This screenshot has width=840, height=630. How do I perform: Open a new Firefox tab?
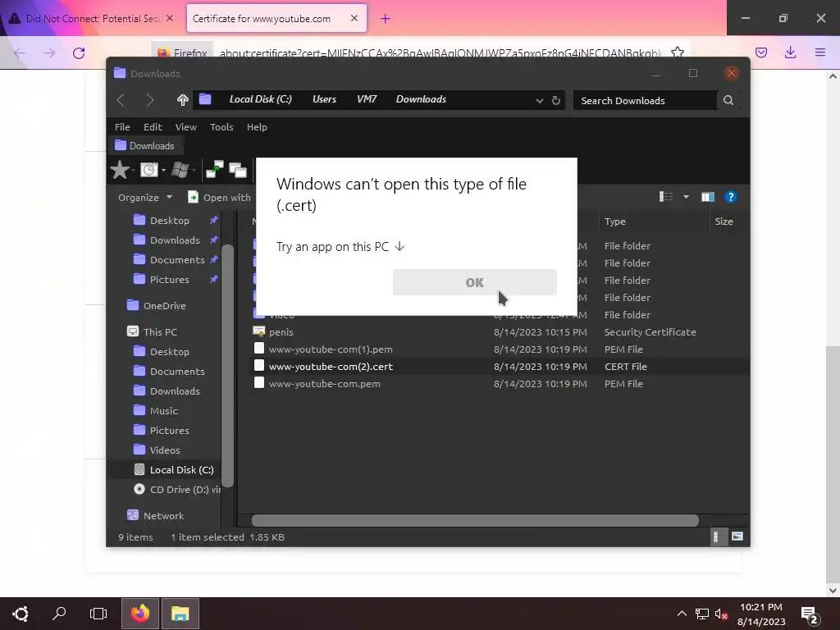click(386, 19)
